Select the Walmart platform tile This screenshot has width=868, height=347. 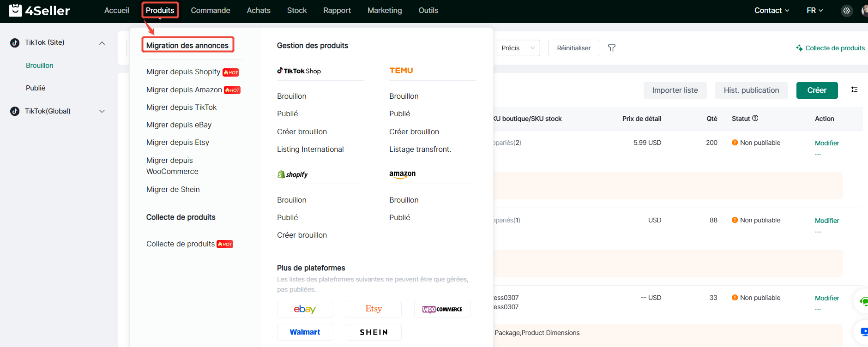pyautogui.click(x=305, y=332)
